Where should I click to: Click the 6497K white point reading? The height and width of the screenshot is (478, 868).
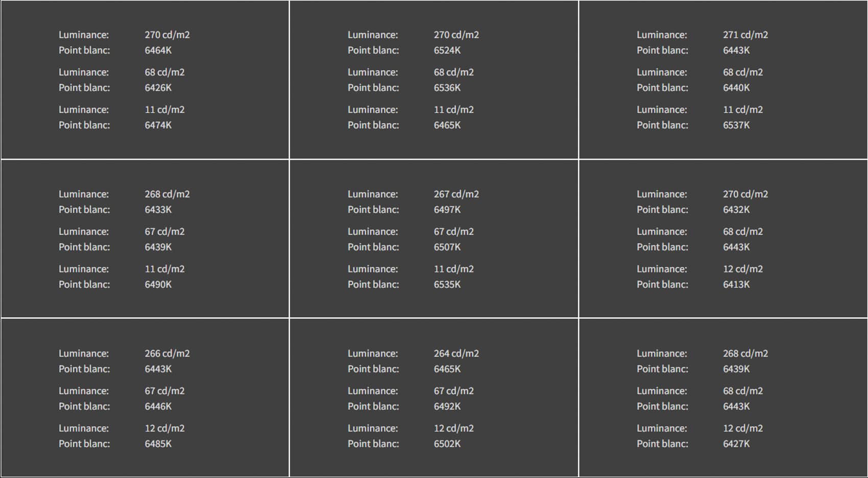point(447,210)
